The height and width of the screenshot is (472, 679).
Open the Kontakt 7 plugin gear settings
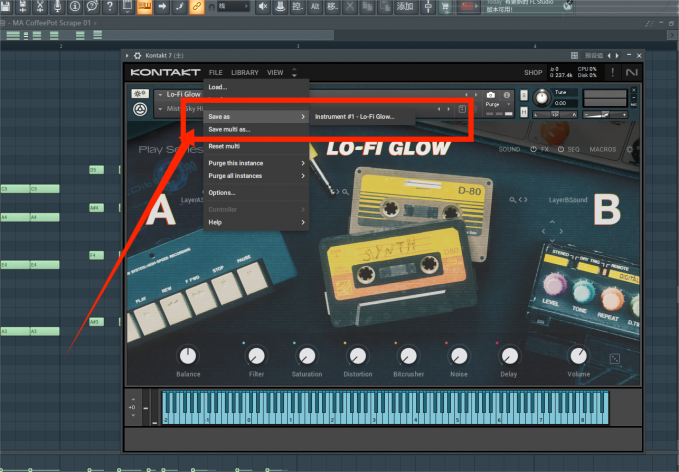coord(137,55)
